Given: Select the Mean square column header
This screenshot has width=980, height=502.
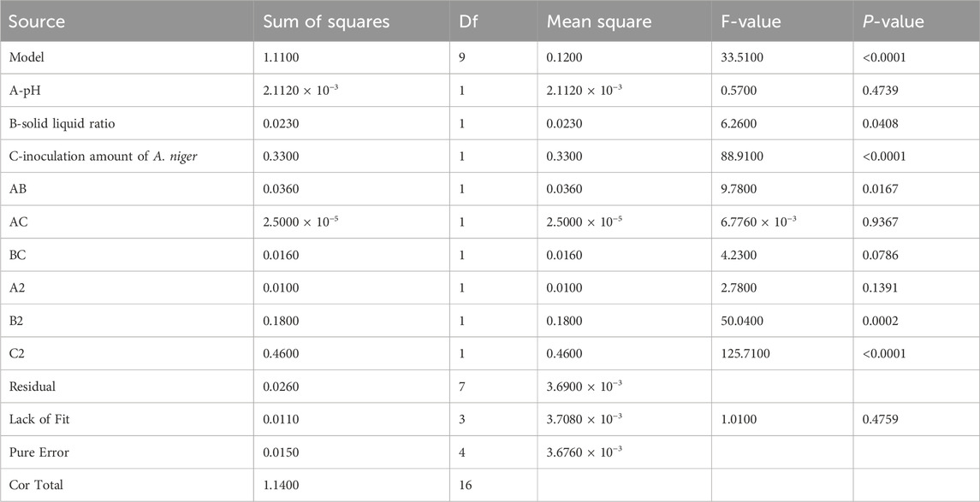Looking at the screenshot, I should 599,21.
